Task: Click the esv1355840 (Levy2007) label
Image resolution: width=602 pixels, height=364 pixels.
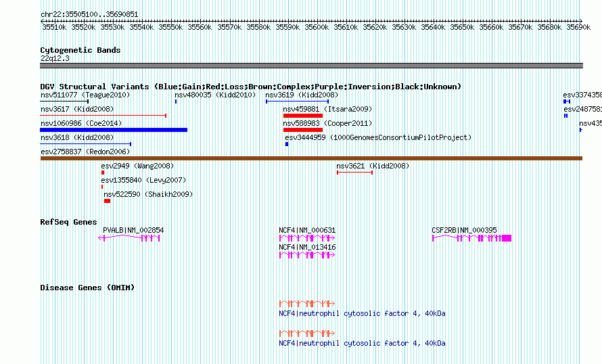Action: (x=143, y=180)
